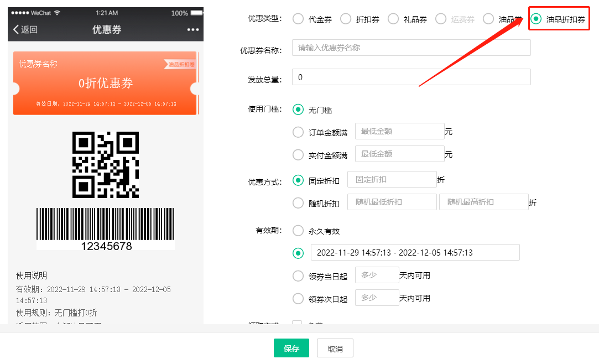
Task: Tap the three-dot more menu in phone preview
Action: (192, 30)
